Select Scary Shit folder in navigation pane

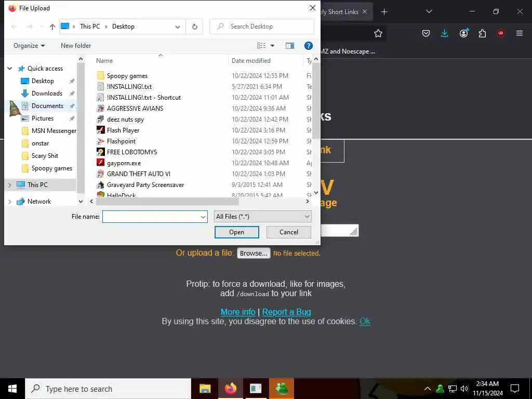point(45,156)
